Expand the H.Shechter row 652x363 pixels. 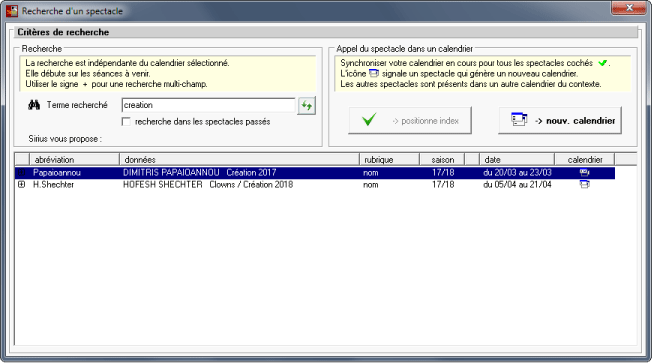click(x=22, y=184)
